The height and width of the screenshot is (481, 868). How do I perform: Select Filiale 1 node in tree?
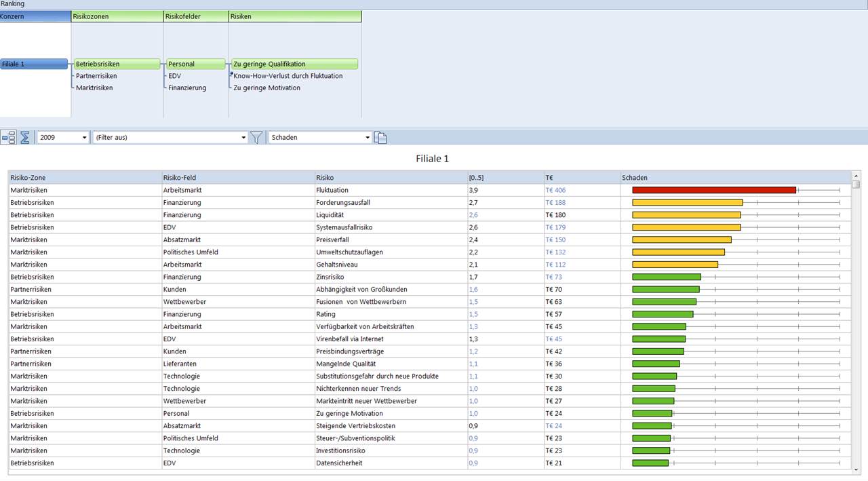pos(34,64)
